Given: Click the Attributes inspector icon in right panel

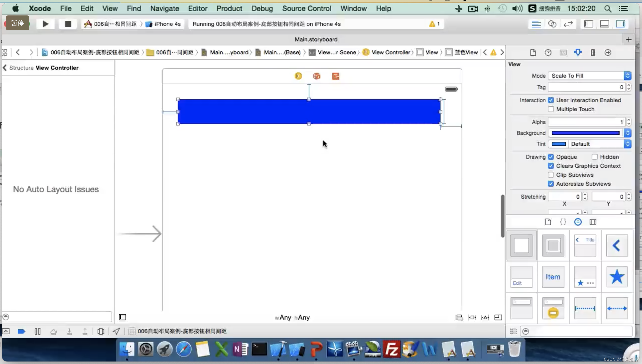Looking at the screenshot, I should (578, 53).
